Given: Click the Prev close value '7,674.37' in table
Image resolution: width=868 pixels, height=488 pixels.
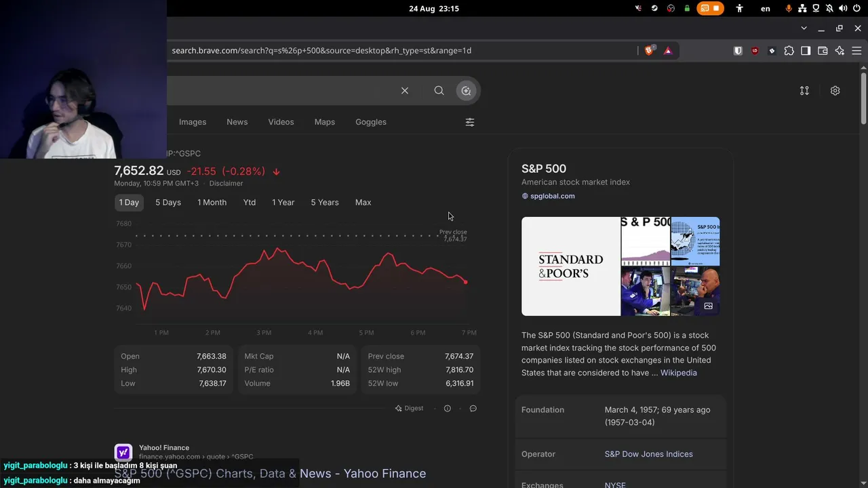Looking at the screenshot, I should 459,357.
